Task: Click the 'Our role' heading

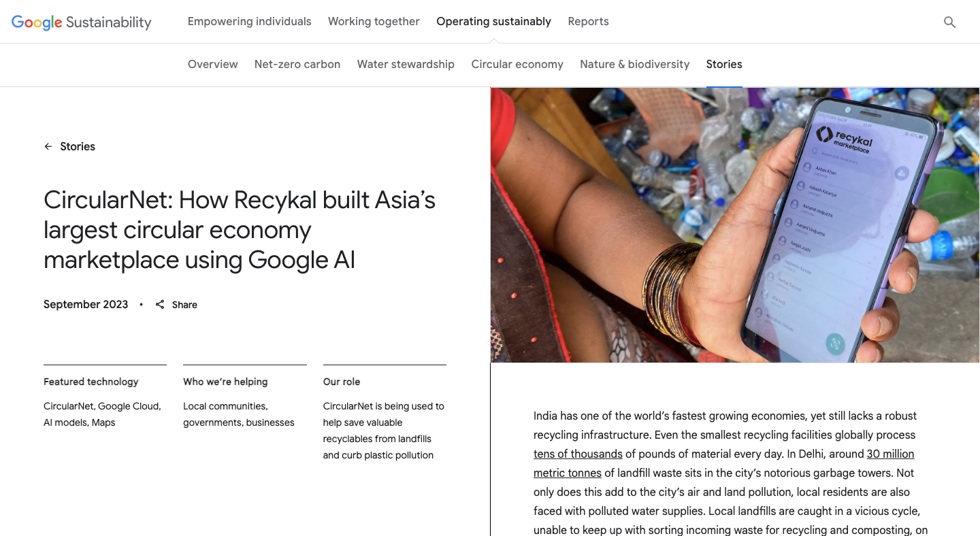Action: [x=342, y=382]
